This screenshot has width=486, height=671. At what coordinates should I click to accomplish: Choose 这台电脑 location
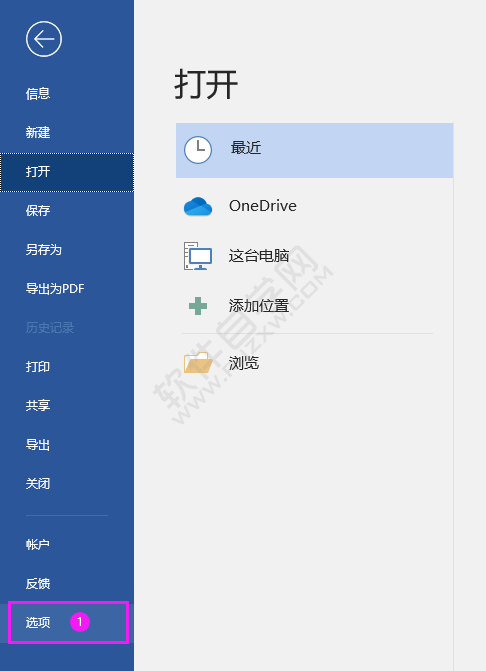pyautogui.click(x=314, y=256)
